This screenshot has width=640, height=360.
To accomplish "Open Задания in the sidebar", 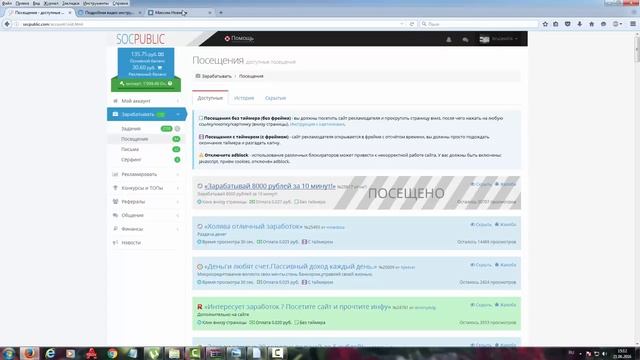I will point(131,129).
